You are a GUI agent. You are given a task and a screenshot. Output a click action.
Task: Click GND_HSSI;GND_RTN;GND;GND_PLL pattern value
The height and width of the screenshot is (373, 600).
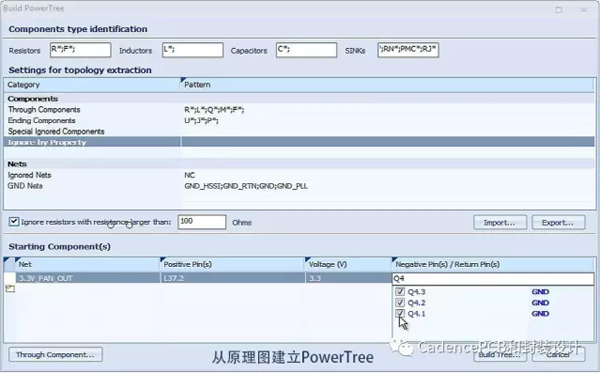coord(246,186)
